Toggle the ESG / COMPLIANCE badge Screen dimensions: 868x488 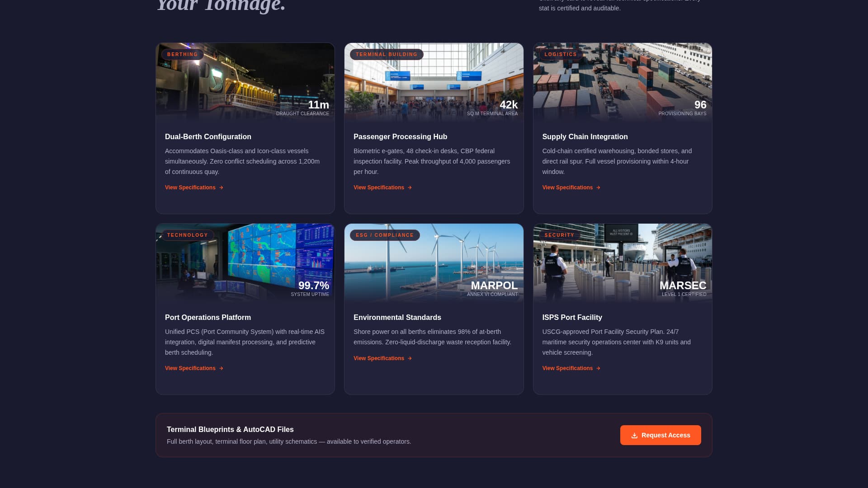coord(385,235)
